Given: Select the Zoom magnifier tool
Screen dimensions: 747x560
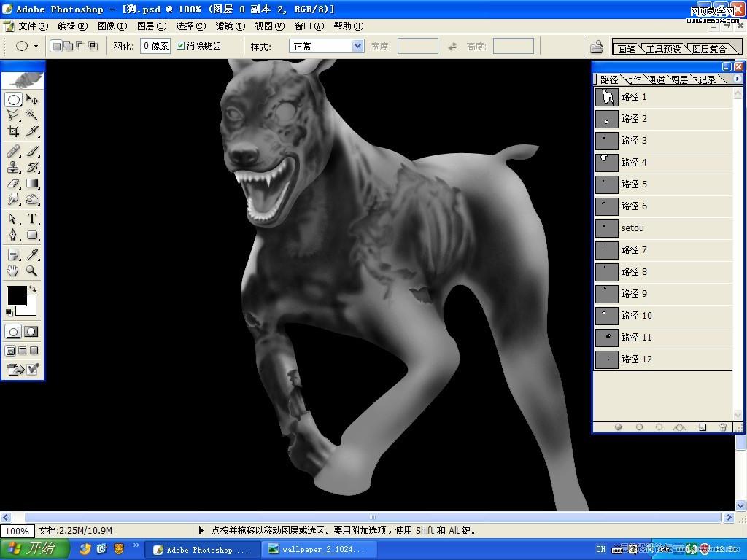Looking at the screenshot, I should point(32,271).
